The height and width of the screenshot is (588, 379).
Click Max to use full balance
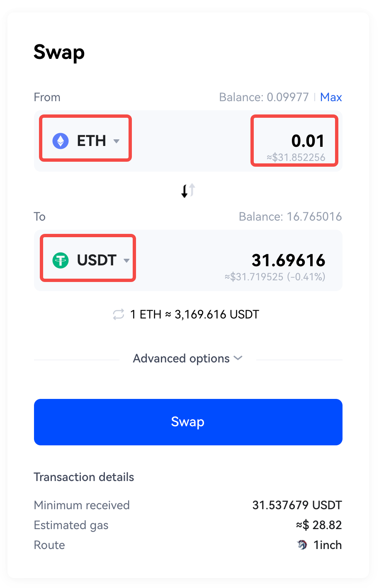[x=331, y=97]
